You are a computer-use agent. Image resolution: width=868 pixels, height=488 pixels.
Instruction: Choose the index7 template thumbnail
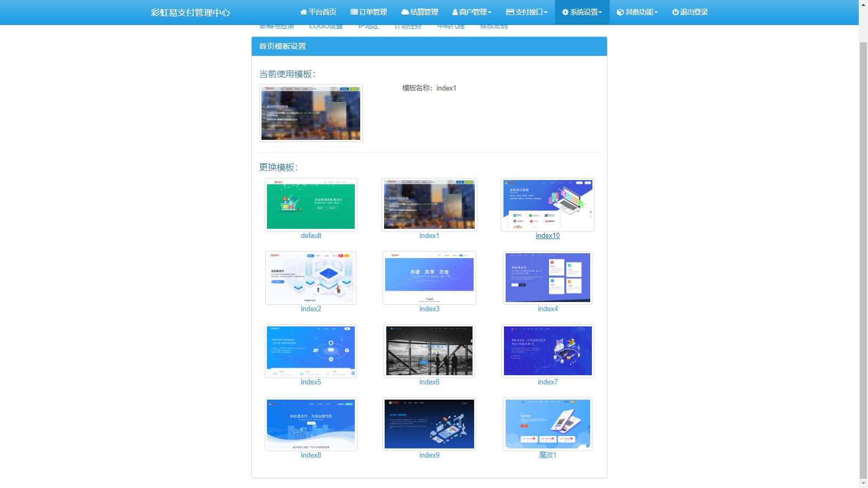click(547, 351)
